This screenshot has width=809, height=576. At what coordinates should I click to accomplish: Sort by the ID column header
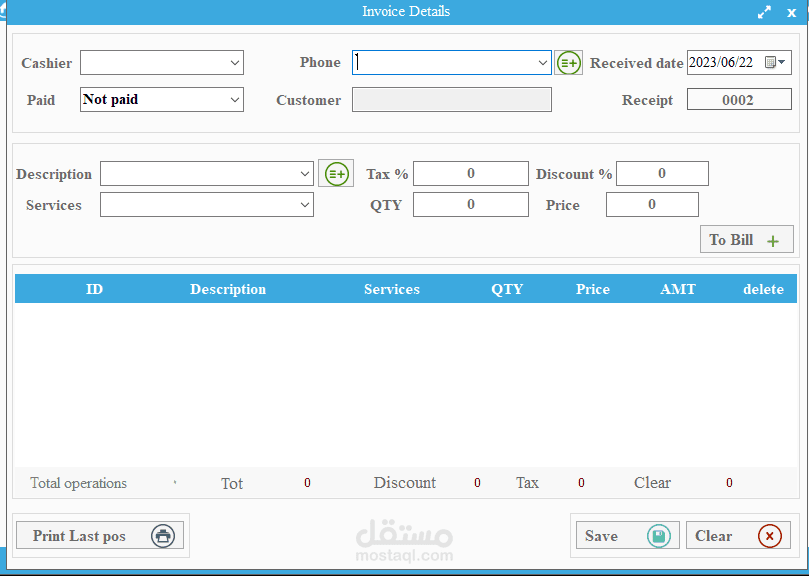click(94, 289)
